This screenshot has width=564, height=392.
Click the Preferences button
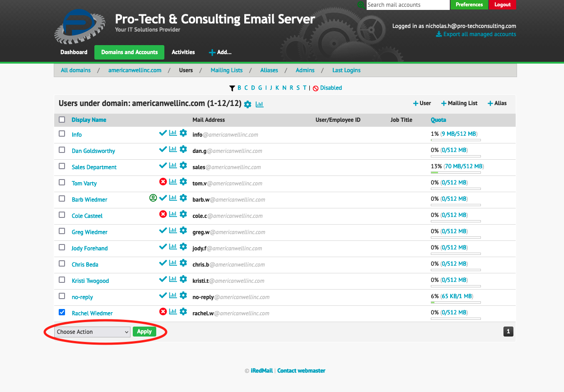click(469, 5)
